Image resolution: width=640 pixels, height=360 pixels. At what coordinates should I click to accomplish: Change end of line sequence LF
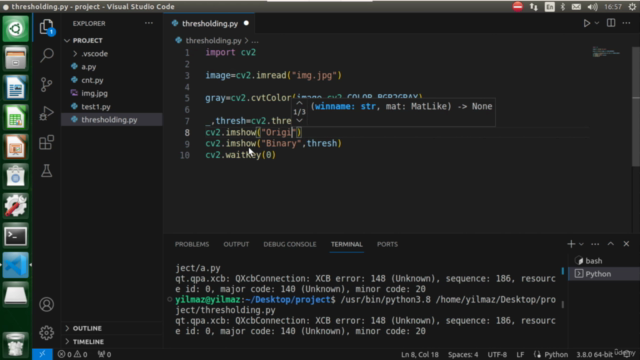point(520,354)
